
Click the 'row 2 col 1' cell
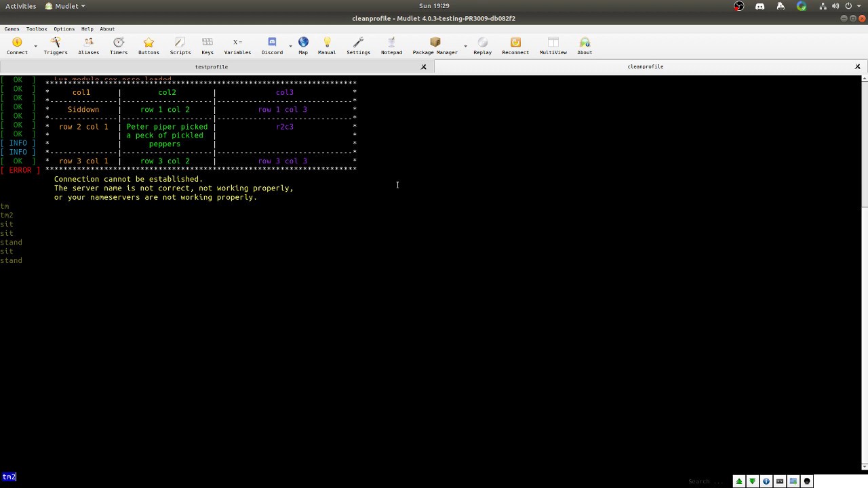tap(83, 127)
